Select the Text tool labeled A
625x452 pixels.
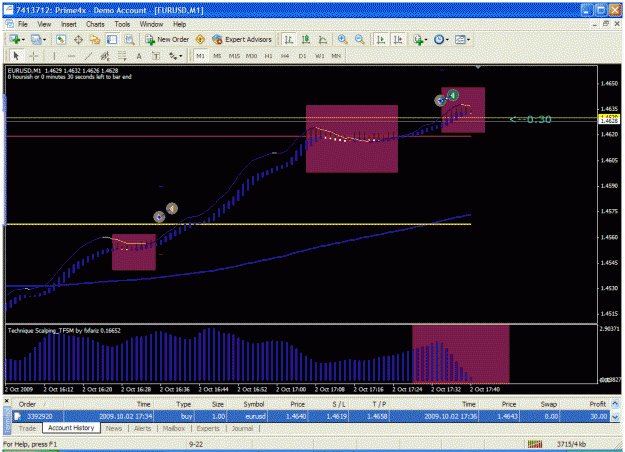tap(139, 56)
